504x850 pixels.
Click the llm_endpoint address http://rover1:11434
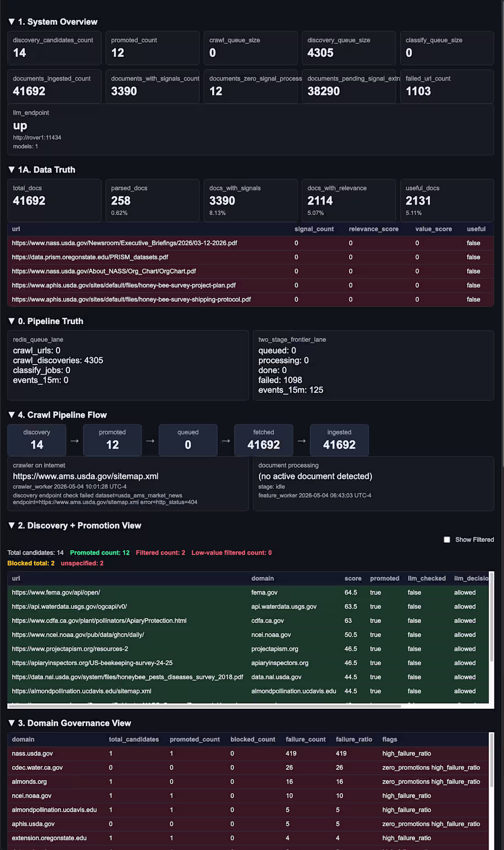click(x=37, y=138)
